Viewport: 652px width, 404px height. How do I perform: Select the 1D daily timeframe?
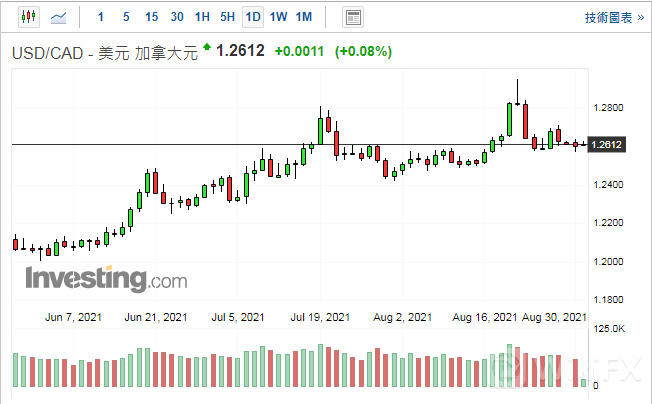(x=253, y=17)
